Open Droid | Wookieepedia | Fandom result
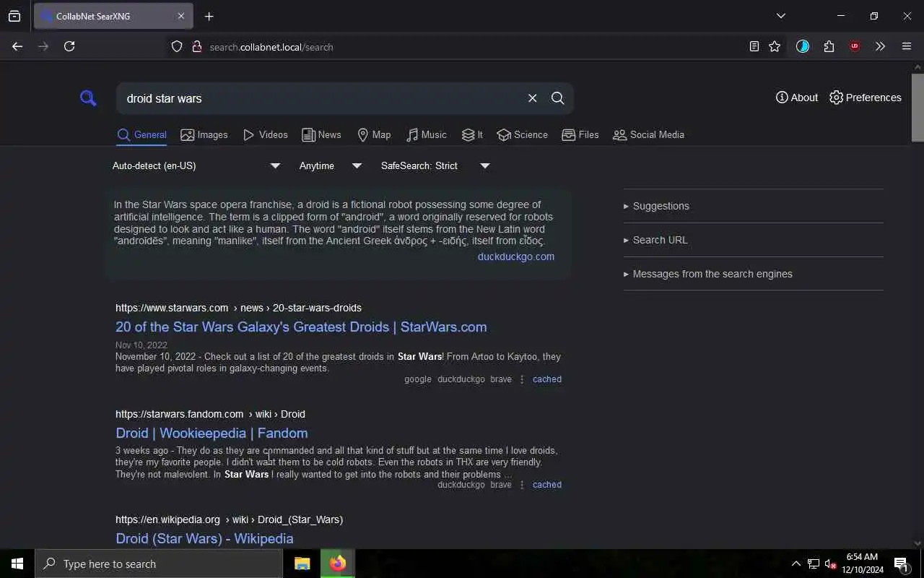924x578 pixels. (212, 433)
